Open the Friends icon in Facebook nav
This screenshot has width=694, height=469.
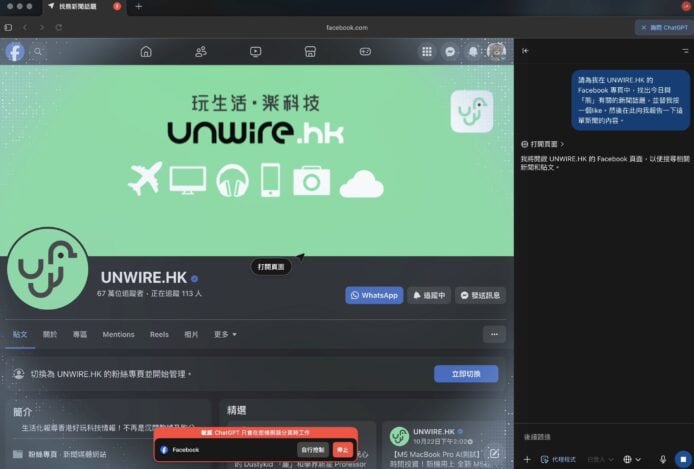(201, 51)
